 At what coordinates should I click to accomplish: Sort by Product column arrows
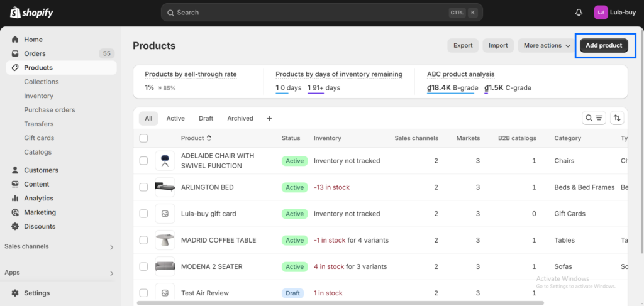click(x=209, y=138)
